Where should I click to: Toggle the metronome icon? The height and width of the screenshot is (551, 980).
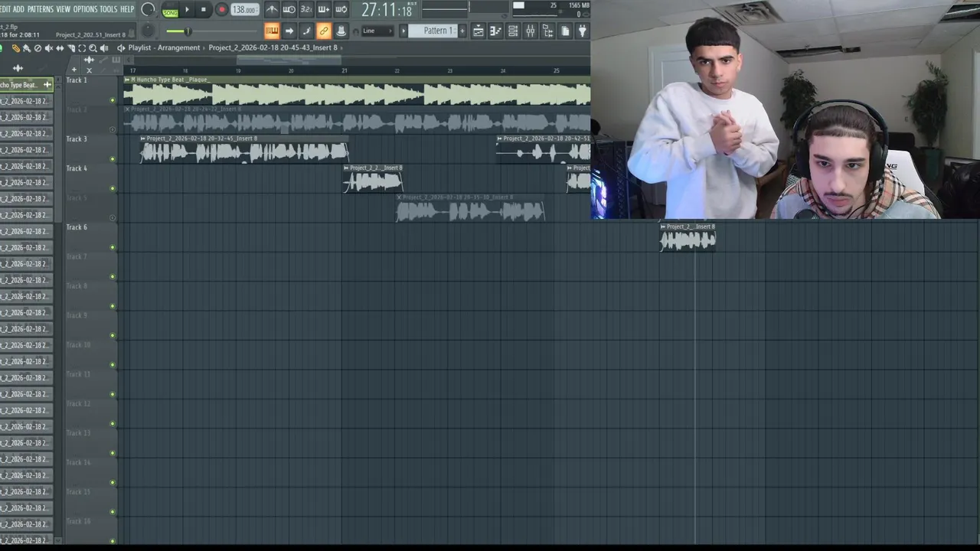click(272, 9)
